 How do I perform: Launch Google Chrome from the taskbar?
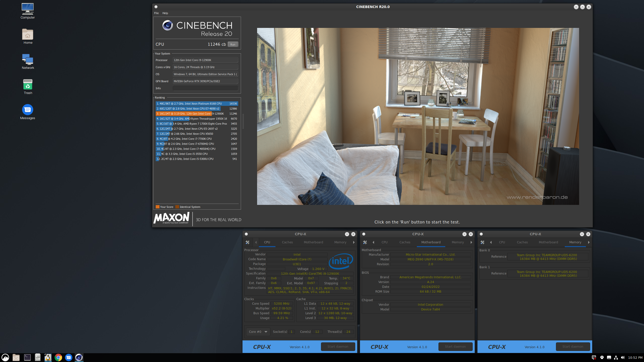(58, 357)
